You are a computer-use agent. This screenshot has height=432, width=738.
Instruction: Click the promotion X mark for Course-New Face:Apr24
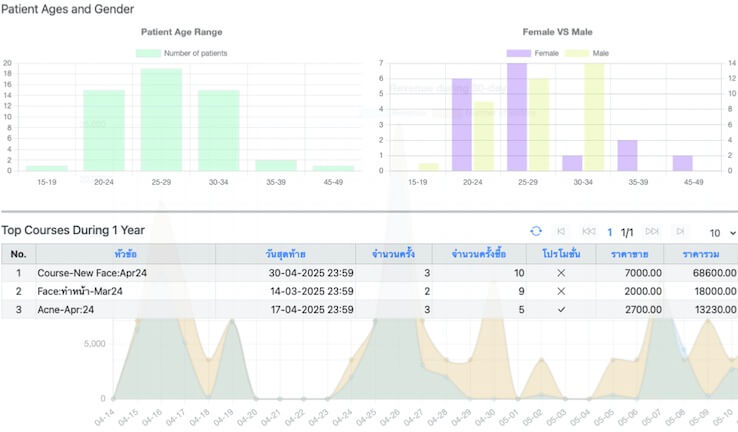pos(561,272)
